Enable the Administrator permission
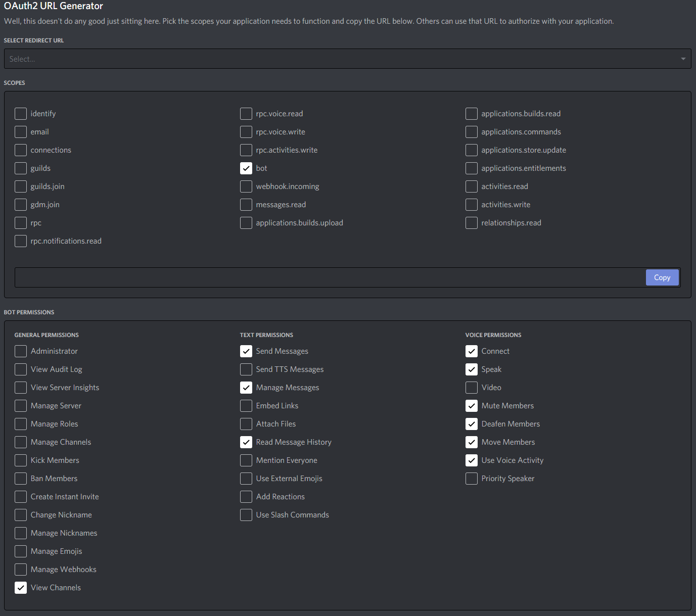This screenshot has width=696, height=616. click(x=20, y=351)
